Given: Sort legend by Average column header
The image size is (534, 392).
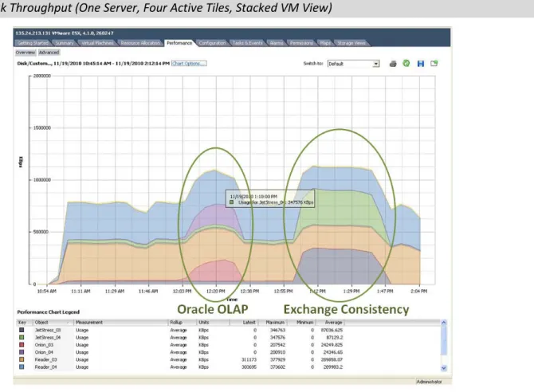Looking at the screenshot, I should [x=330, y=323].
